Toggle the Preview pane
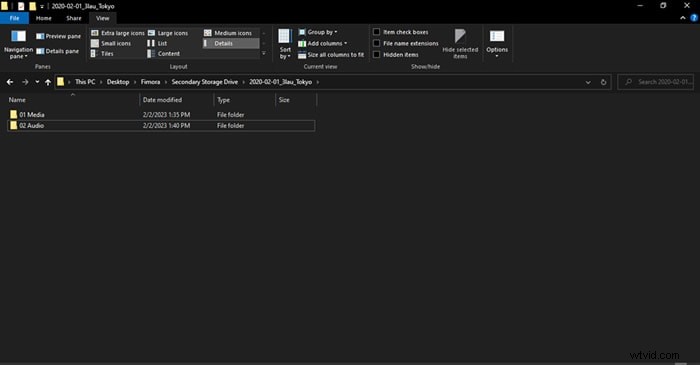 pos(58,36)
